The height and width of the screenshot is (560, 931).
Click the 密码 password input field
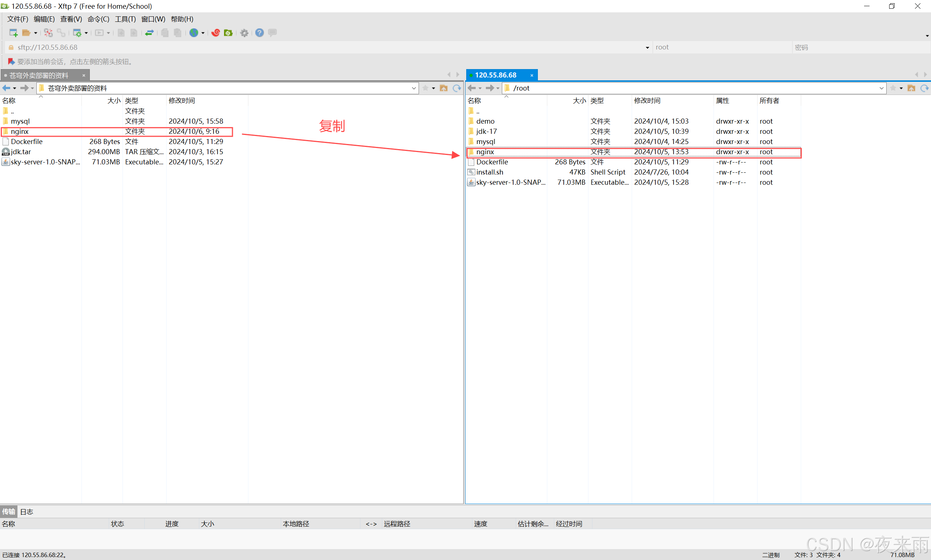(860, 47)
